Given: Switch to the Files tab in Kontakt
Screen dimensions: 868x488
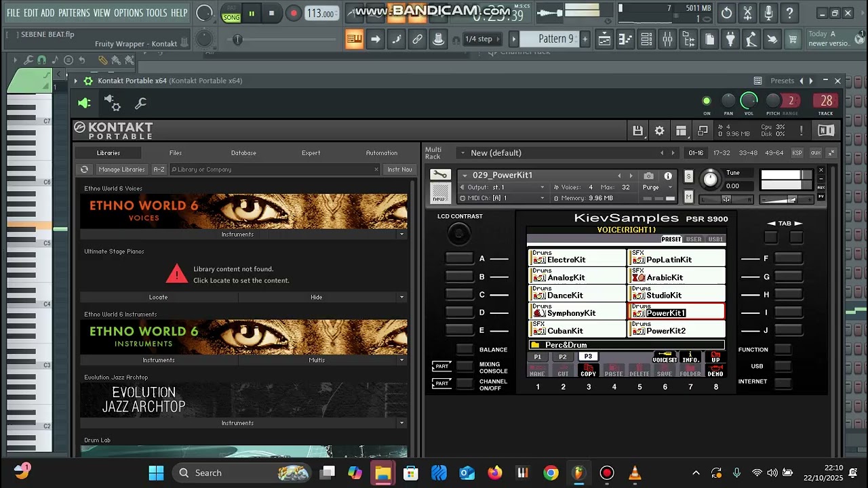Looking at the screenshot, I should click(176, 153).
